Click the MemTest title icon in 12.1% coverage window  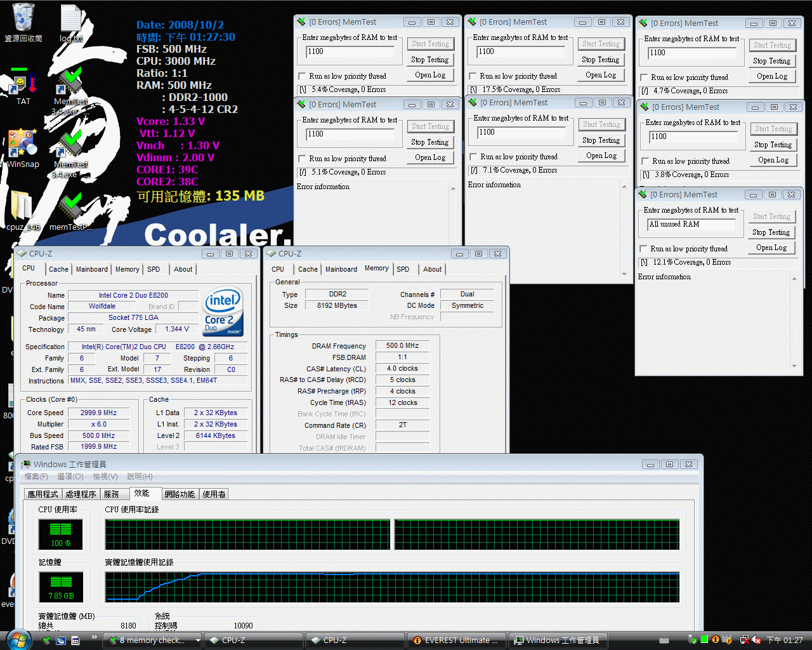coord(643,194)
